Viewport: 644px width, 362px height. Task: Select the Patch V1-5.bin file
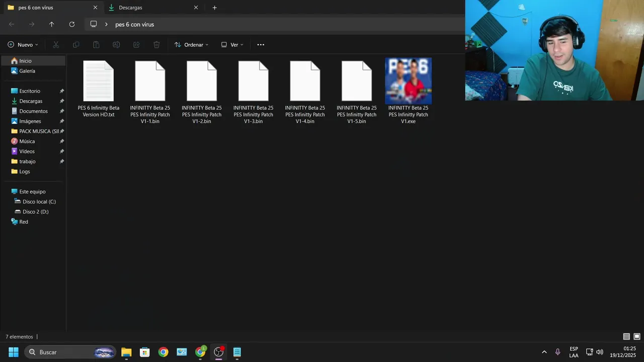pyautogui.click(x=357, y=93)
